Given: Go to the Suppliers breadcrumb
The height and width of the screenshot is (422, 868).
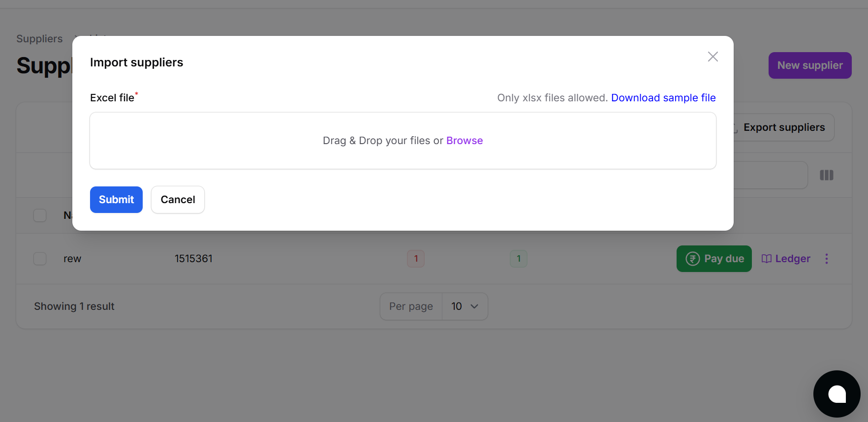Looking at the screenshot, I should (39, 39).
